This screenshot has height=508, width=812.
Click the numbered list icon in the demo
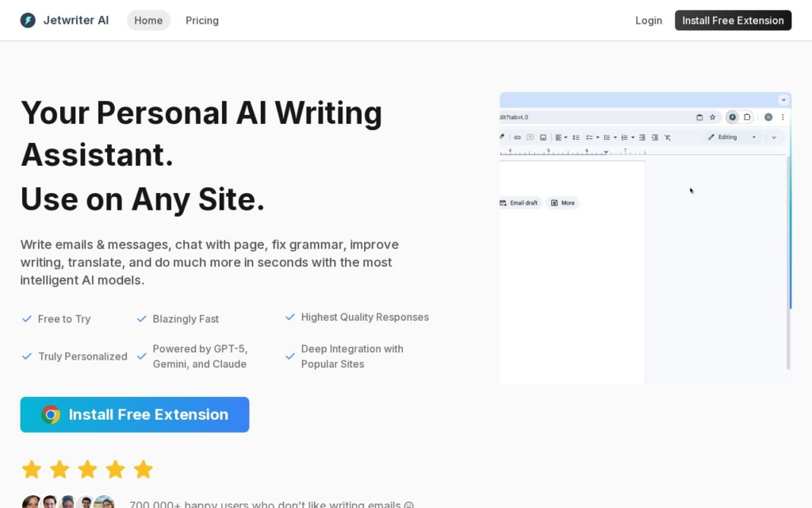tap(625, 137)
